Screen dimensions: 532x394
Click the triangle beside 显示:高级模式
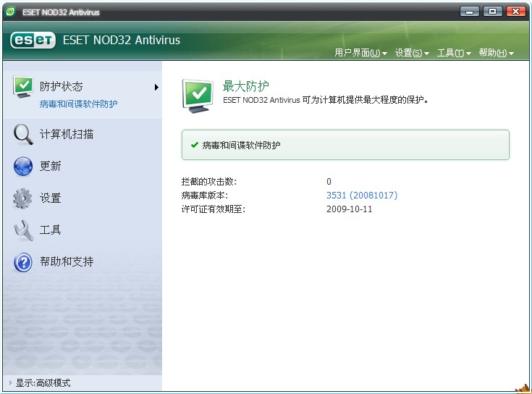coord(11,383)
